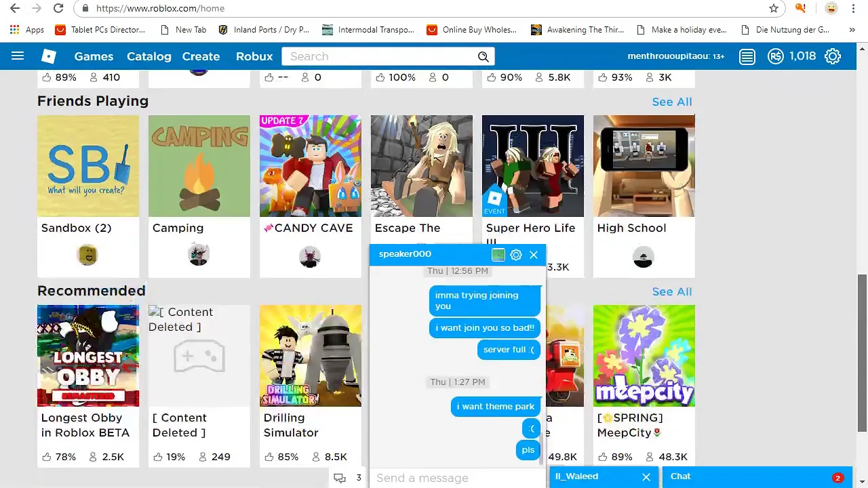
Task: Open the Camping game thumbnail
Action: [199, 166]
